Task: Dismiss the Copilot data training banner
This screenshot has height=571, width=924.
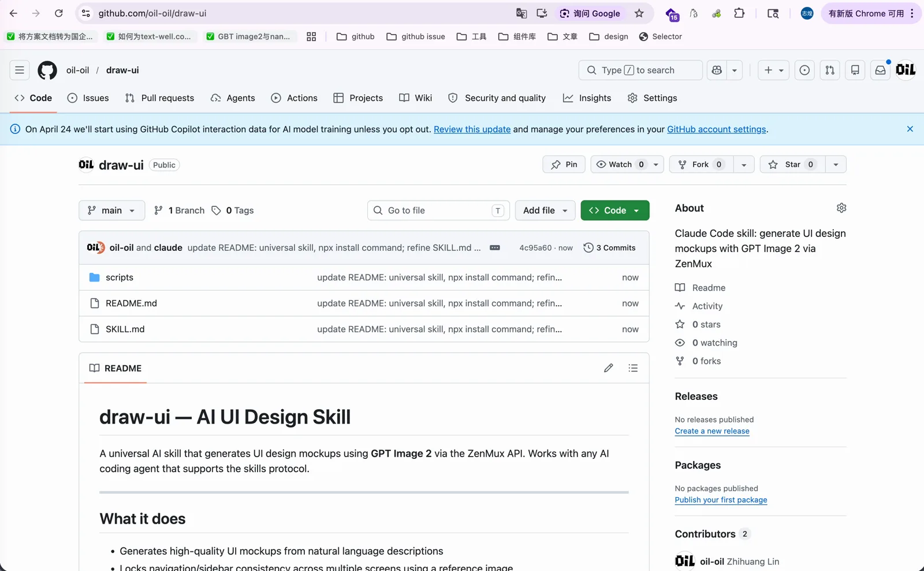Action: coord(910,129)
